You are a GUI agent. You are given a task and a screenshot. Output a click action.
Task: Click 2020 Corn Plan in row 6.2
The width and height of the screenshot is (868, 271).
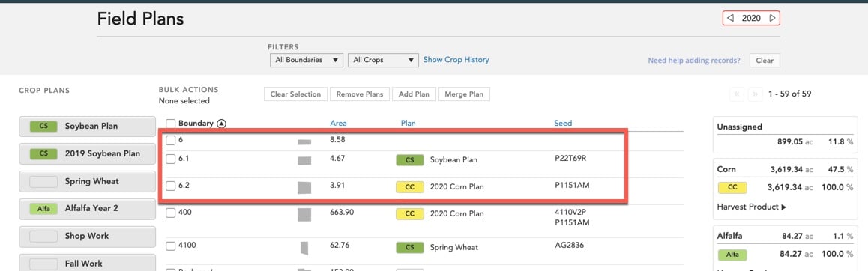(456, 187)
